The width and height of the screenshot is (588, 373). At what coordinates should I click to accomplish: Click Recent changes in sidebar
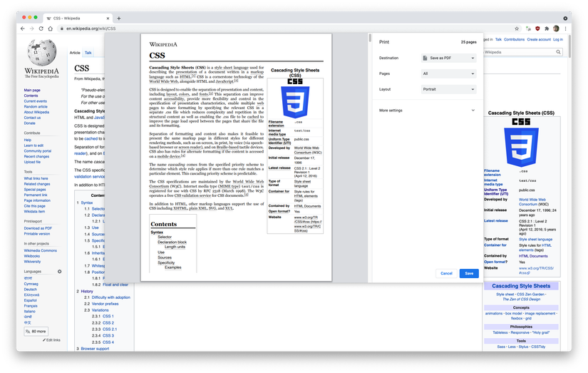[x=36, y=156]
